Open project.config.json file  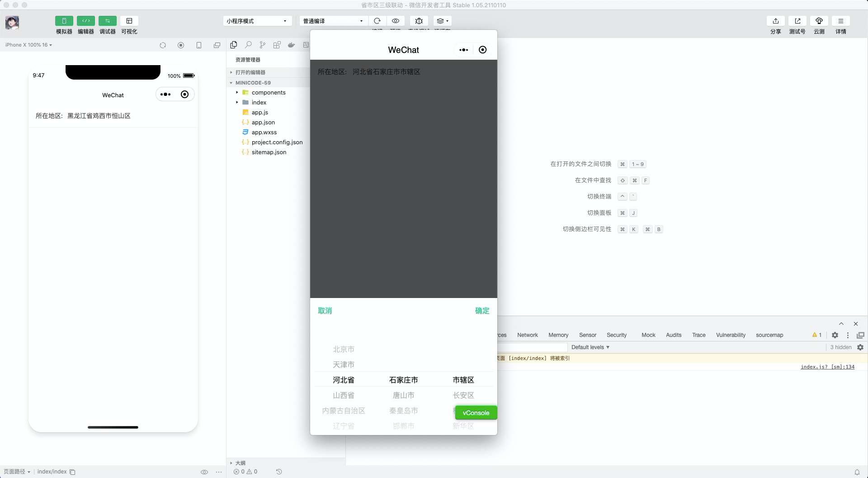tap(277, 142)
